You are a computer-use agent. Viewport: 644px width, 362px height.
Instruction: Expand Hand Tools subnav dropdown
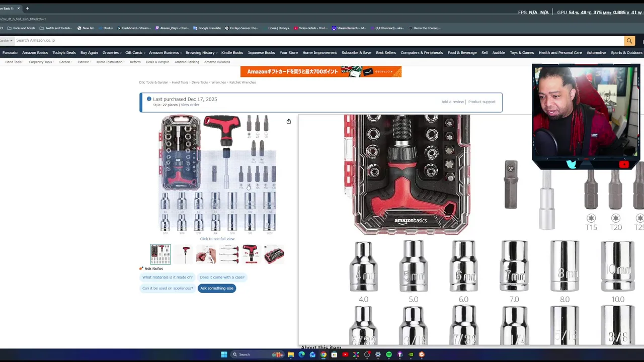coord(15,62)
